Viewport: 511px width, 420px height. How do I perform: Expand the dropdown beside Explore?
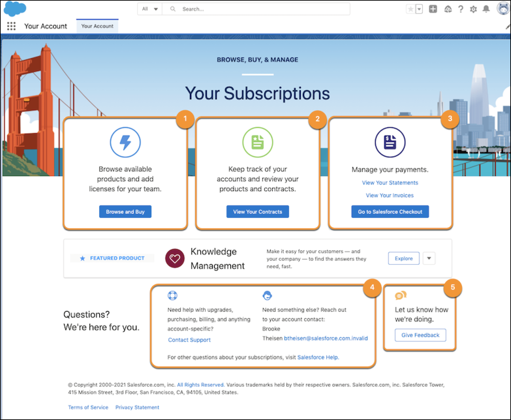tap(429, 258)
